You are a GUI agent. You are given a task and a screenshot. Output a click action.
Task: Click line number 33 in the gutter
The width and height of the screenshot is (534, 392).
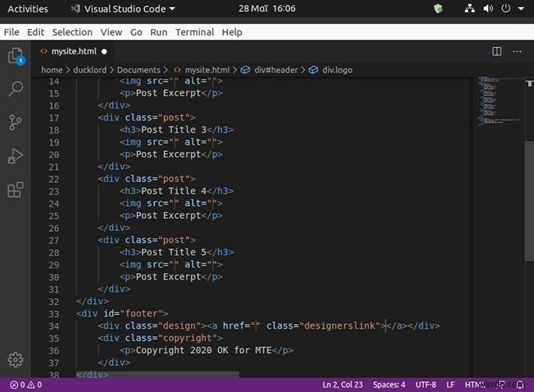pos(54,313)
